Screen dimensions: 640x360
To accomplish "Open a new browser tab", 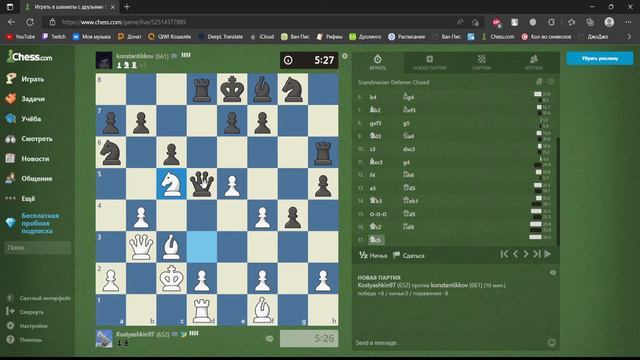I will (x=127, y=7).
